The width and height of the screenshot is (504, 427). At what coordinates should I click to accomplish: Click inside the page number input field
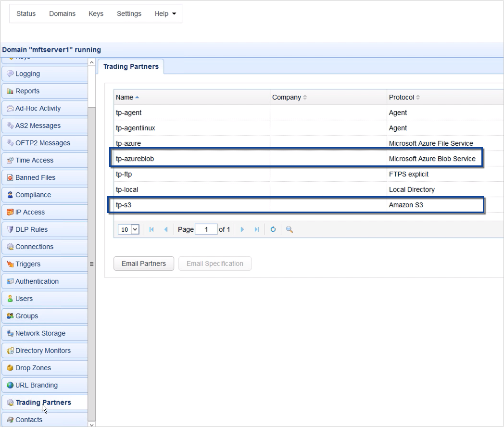206,229
